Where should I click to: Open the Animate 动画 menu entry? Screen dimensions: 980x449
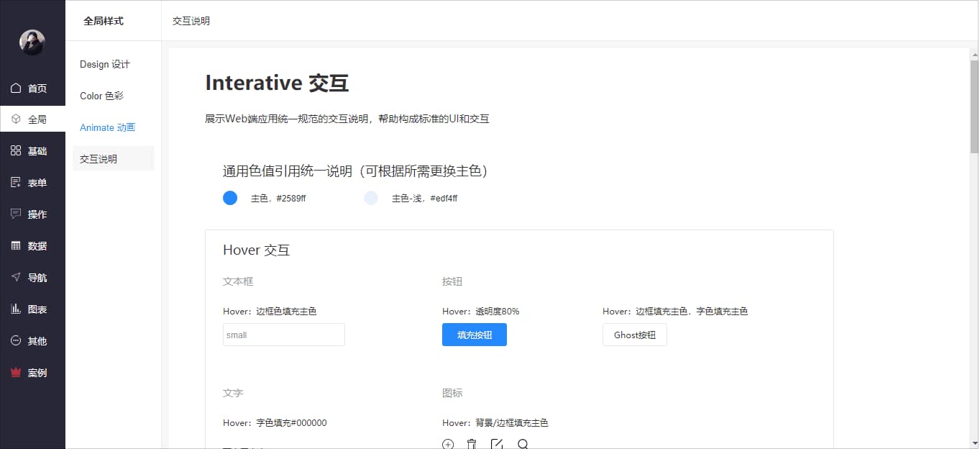pyautogui.click(x=106, y=127)
